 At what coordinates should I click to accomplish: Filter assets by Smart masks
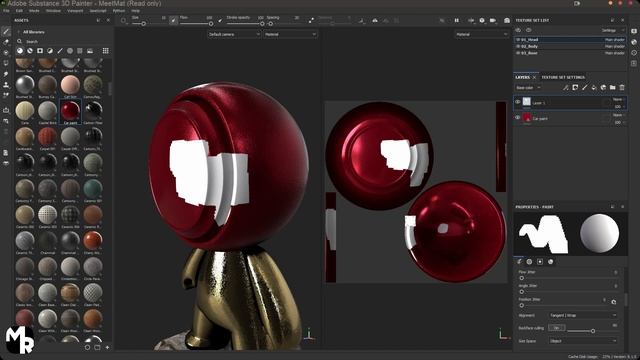click(40, 51)
